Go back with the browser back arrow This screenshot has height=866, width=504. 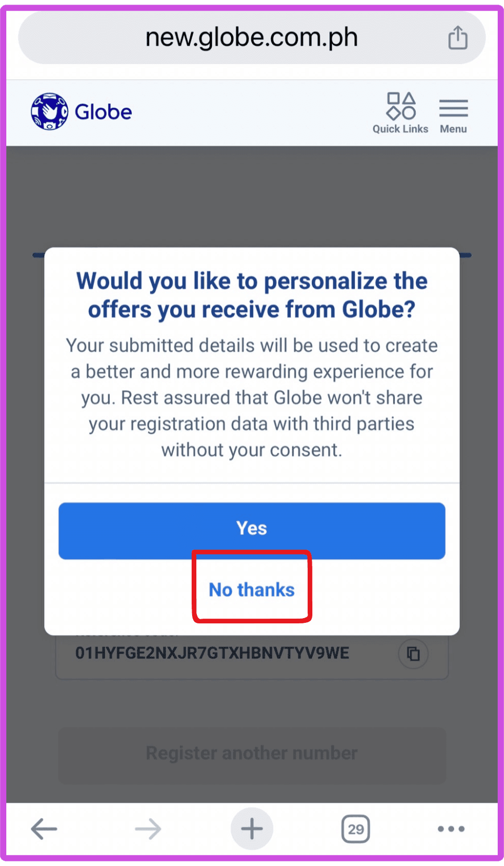(44, 829)
